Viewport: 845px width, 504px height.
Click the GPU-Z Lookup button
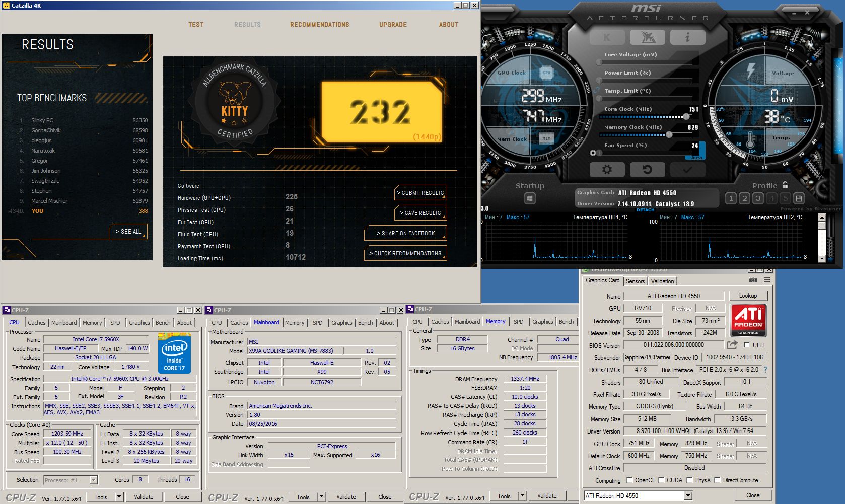pyautogui.click(x=748, y=296)
